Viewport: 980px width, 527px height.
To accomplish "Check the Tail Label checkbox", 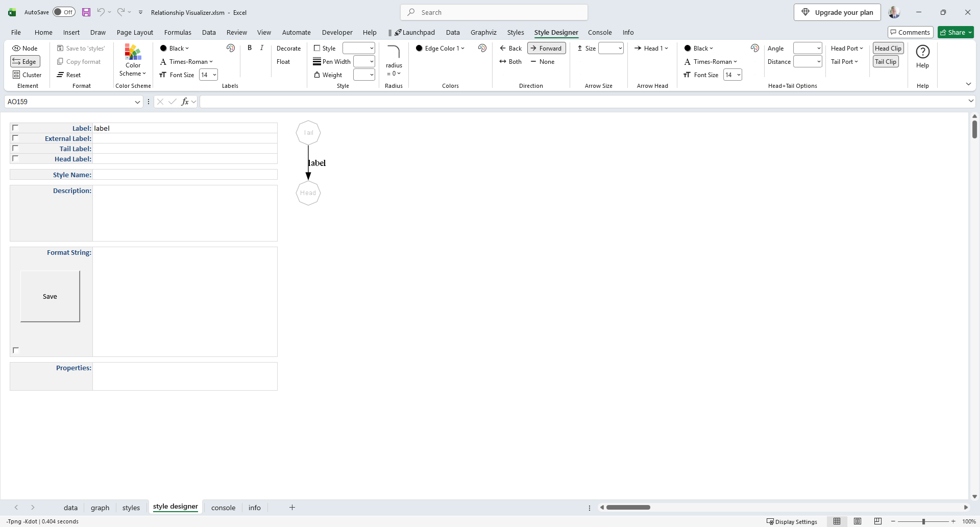I will click(x=15, y=148).
